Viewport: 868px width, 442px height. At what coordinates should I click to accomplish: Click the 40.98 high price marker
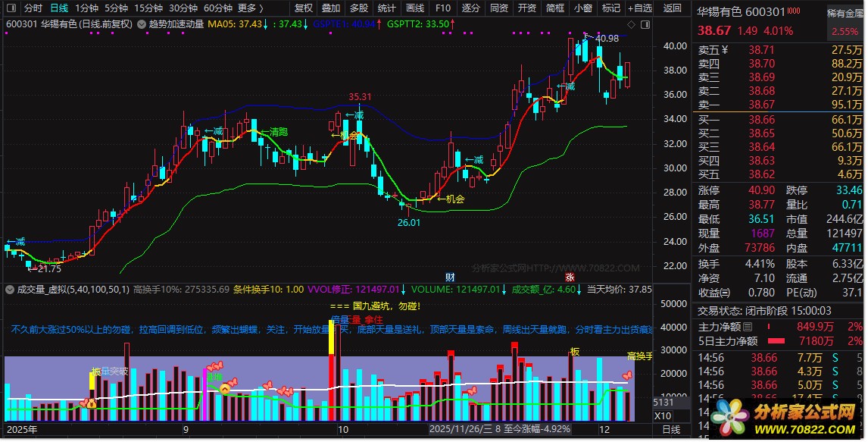click(x=607, y=39)
